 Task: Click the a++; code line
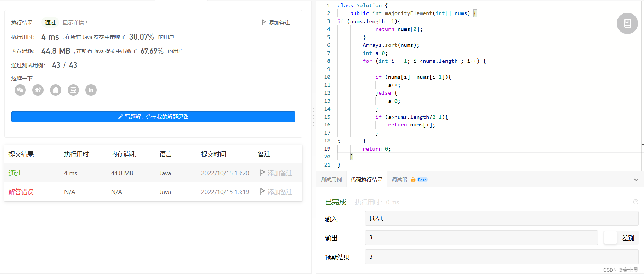pyautogui.click(x=394, y=85)
